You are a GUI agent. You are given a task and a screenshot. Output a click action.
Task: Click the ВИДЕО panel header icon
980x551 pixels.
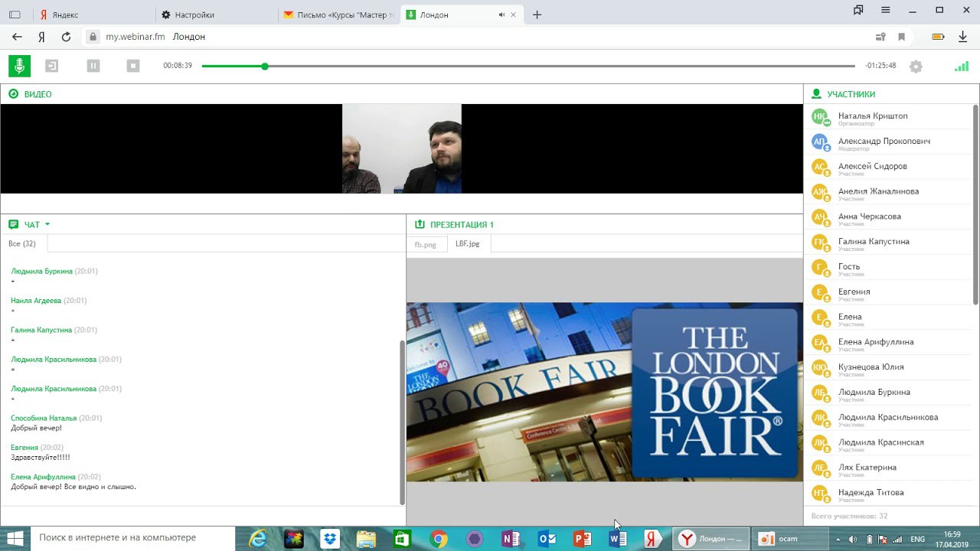[x=13, y=94]
